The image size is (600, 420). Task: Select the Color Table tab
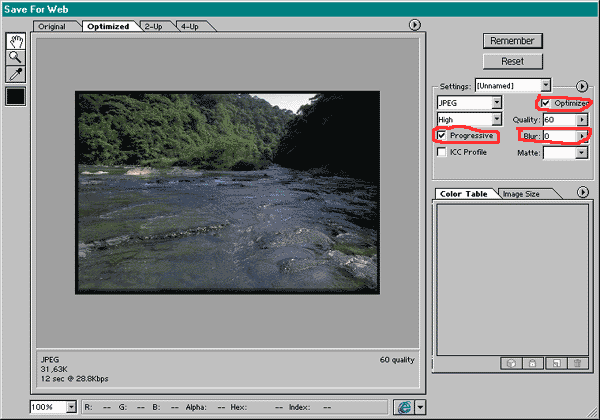[x=464, y=194]
